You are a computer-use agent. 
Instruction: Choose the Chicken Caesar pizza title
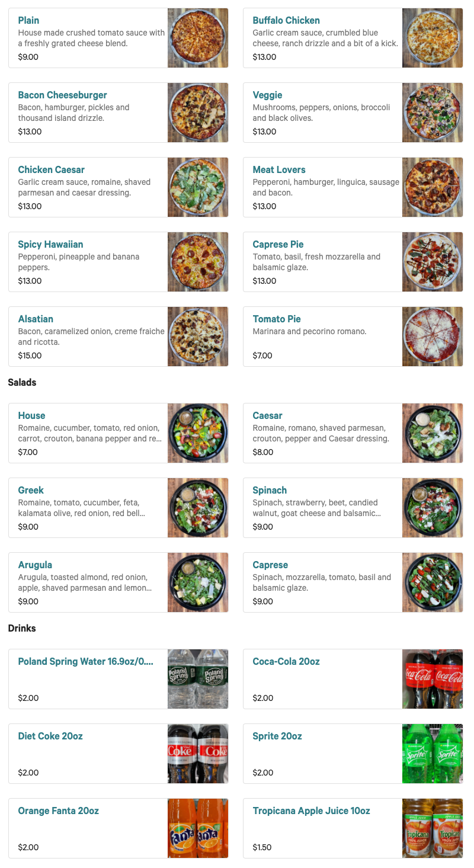[x=51, y=170]
